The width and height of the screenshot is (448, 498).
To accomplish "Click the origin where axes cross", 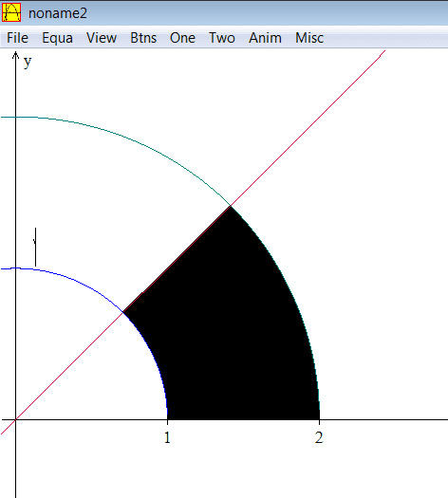I will (x=15, y=419).
